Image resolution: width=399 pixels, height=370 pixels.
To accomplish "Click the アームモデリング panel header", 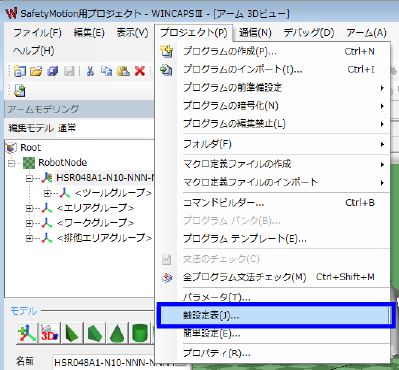I will coord(79,109).
